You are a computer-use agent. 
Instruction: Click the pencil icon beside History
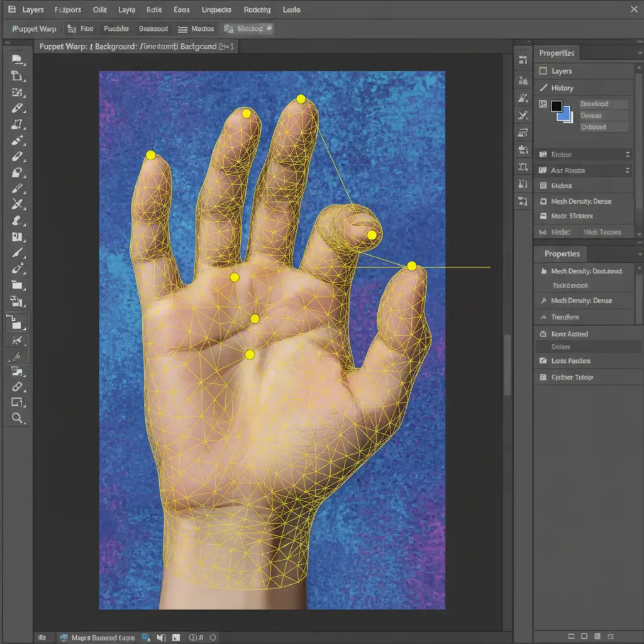point(543,88)
